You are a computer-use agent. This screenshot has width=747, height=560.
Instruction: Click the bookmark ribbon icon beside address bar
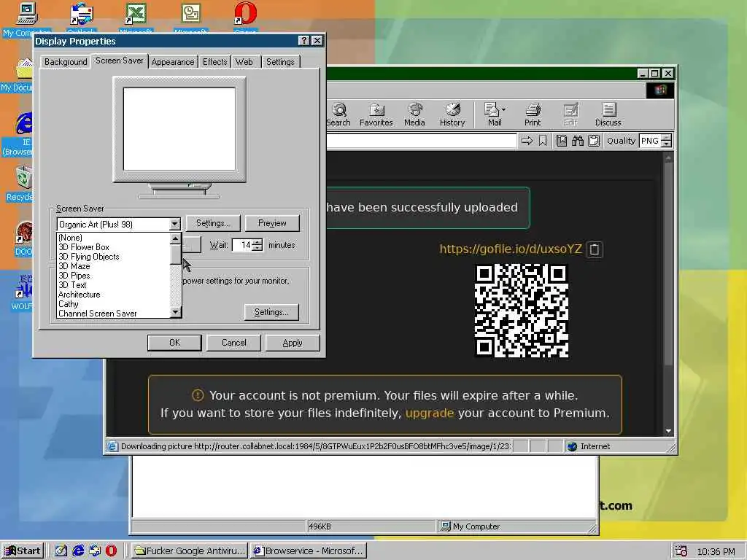tap(543, 141)
